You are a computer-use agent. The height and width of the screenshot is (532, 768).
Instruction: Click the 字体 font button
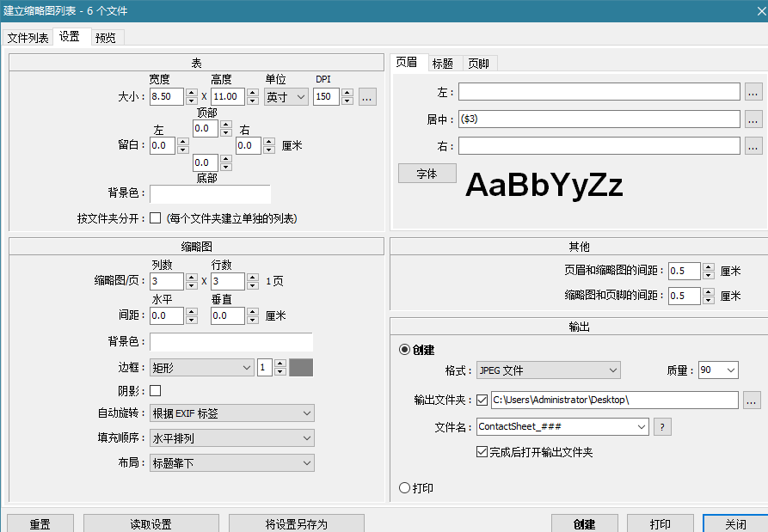[427, 174]
